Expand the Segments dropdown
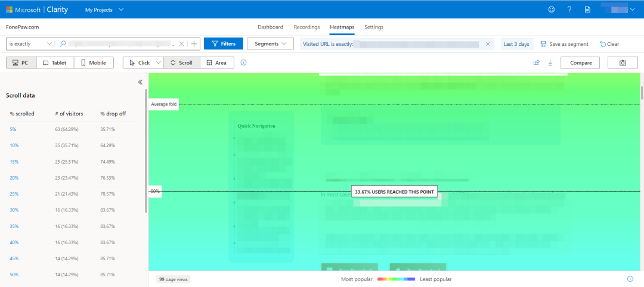The width and height of the screenshot is (644, 287). coord(270,44)
